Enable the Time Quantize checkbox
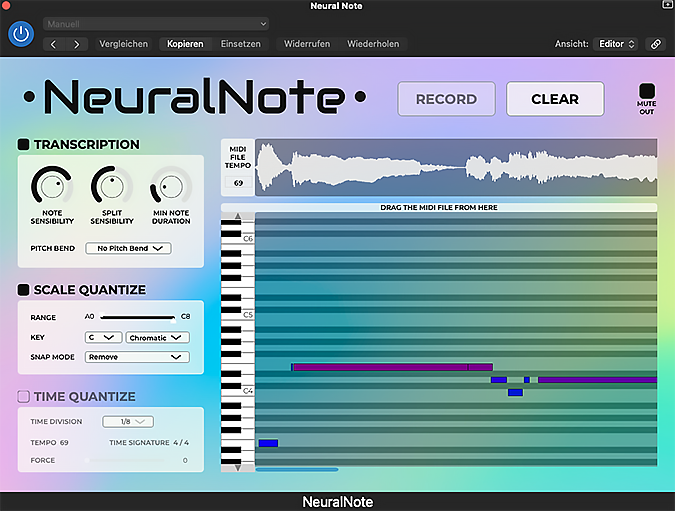This screenshot has width=675, height=511. pos(23,396)
